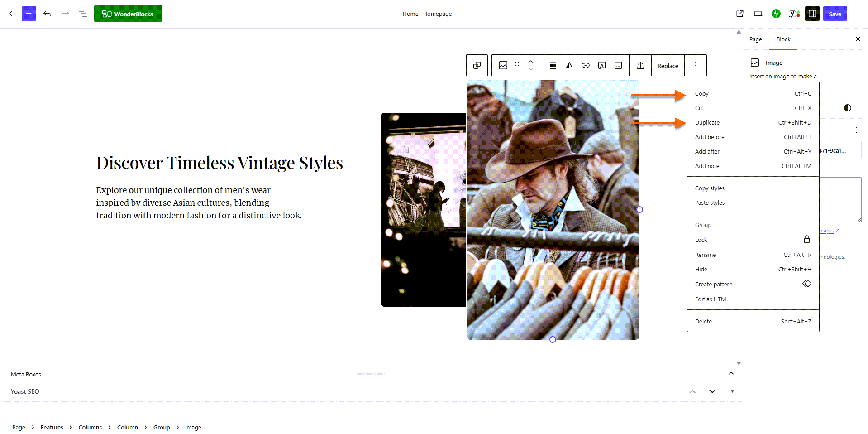
Task: Open the block alignment options
Action: click(553, 65)
